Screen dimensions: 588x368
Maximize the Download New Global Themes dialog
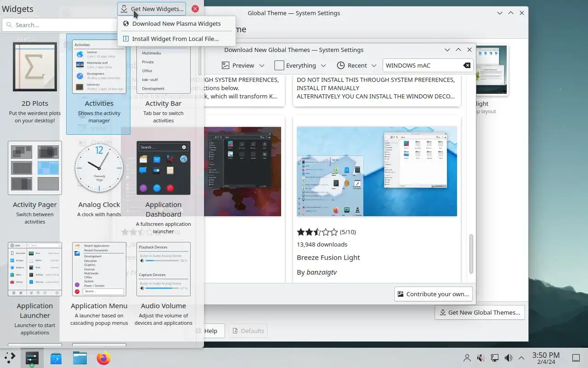pyautogui.click(x=458, y=50)
